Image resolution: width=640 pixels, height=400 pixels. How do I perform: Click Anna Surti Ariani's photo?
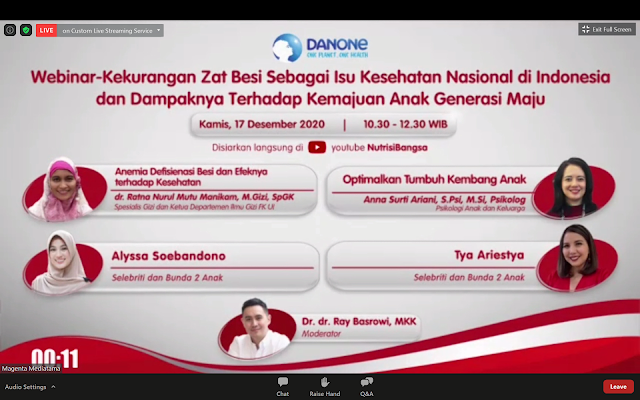click(x=573, y=187)
